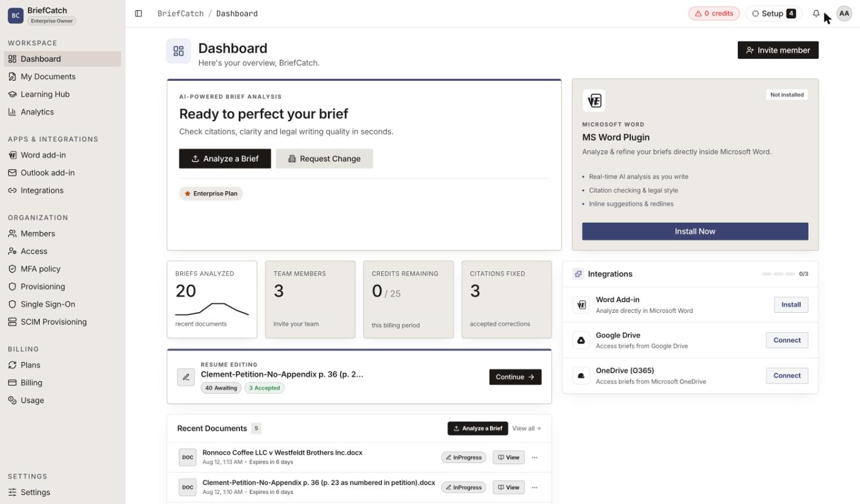Click the Enterprise Owner role badge
The width and height of the screenshot is (860, 504).
click(x=52, y=21)
